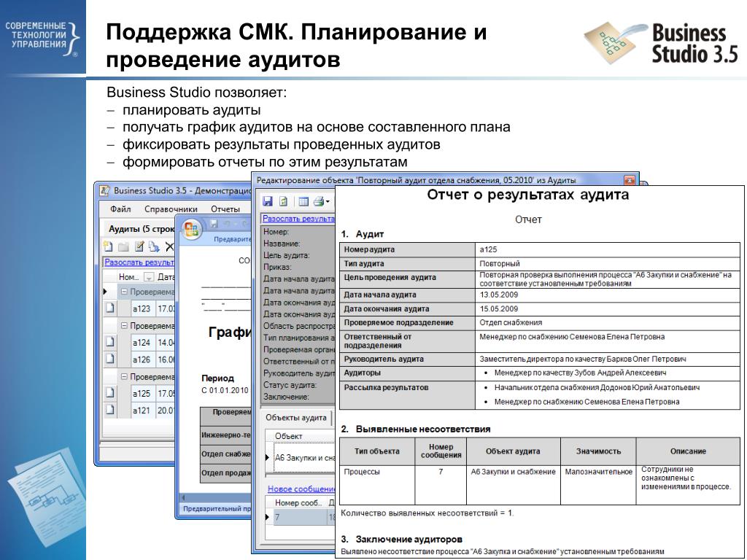Open the Отчеты menu
The image size is (747, 560).
tap(225, 209)
